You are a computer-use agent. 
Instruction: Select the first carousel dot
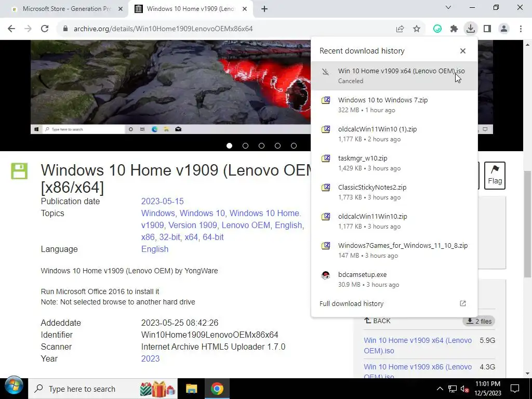pyautogui.click(x=229, y=145)
